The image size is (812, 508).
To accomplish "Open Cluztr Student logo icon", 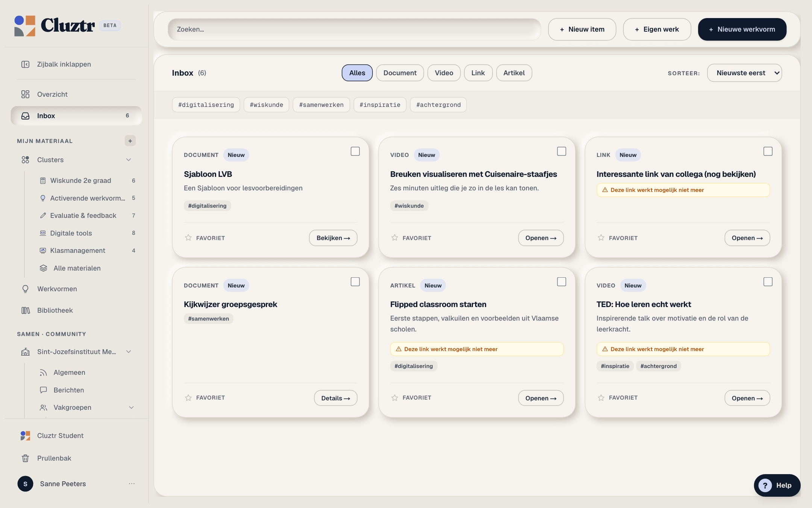I will point(25,436).
